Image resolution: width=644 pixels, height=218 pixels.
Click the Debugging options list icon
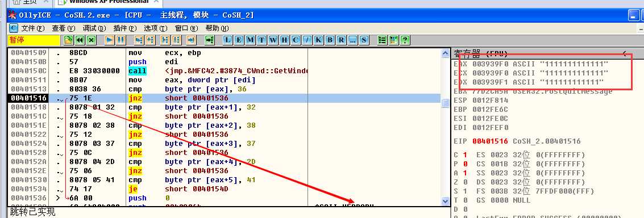[383, 40]
